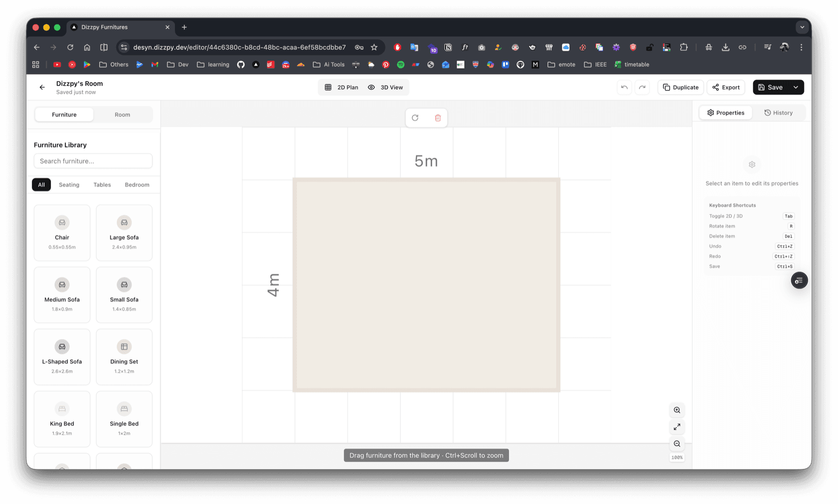Reload the browser page
The width and height of the screenshot is (838, 504).
(70, 47)
